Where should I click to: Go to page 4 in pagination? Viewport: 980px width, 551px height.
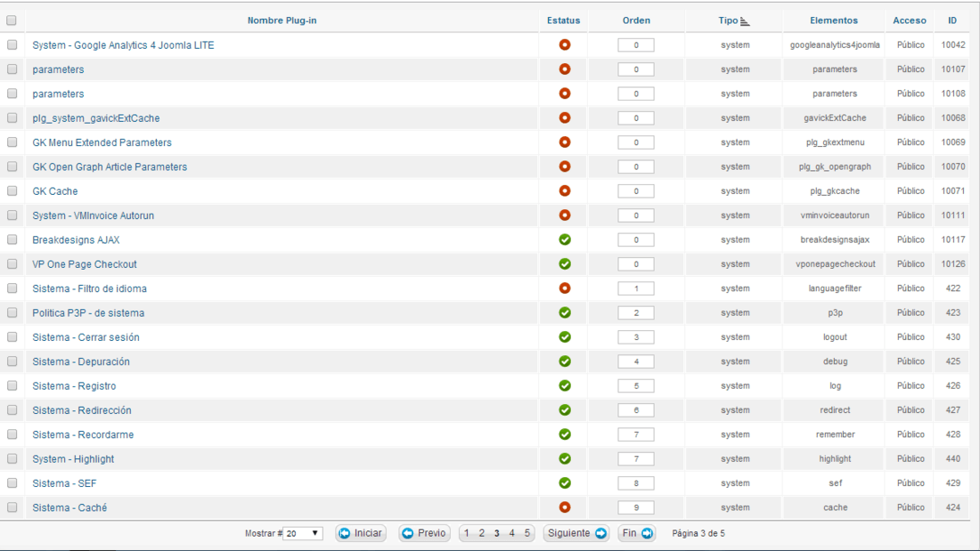pos(512,533)
